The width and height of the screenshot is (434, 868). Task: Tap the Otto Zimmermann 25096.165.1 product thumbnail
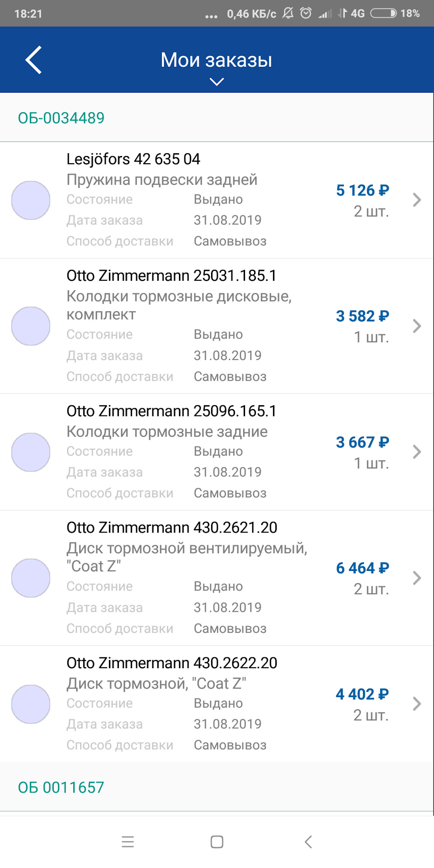31,452
